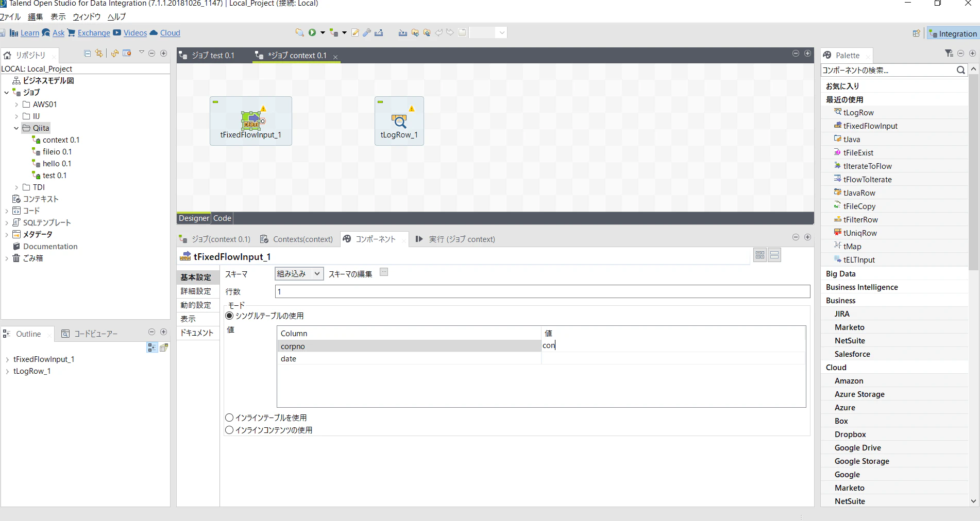Click the Palette vertical scrollbar
The height and width of the screenshot is (521, 980).
[973, 172]
